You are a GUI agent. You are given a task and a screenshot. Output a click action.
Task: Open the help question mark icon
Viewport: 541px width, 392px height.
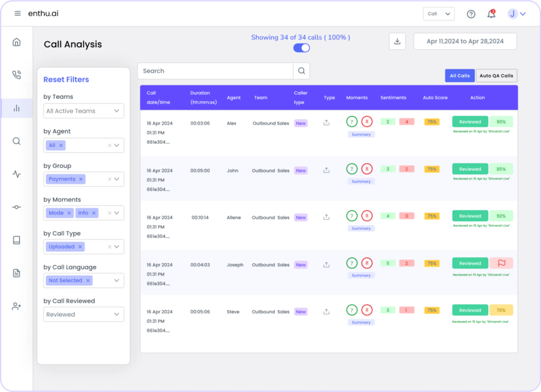471,14
